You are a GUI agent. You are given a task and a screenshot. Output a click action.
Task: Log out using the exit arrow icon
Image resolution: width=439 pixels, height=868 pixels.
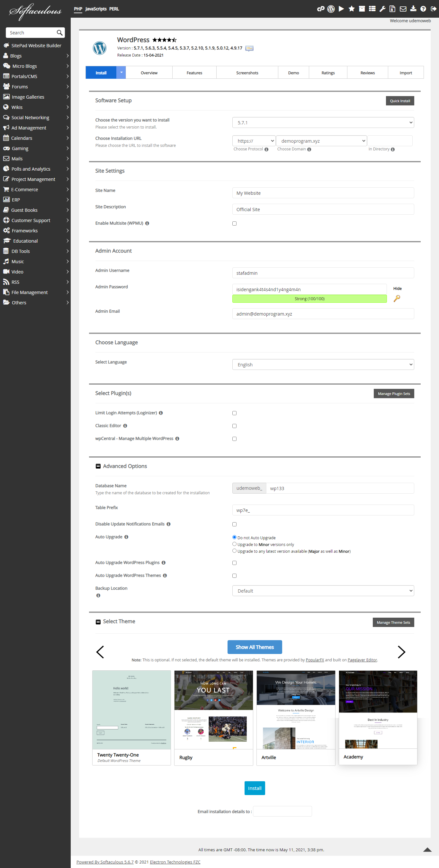(x=434, y=9)
